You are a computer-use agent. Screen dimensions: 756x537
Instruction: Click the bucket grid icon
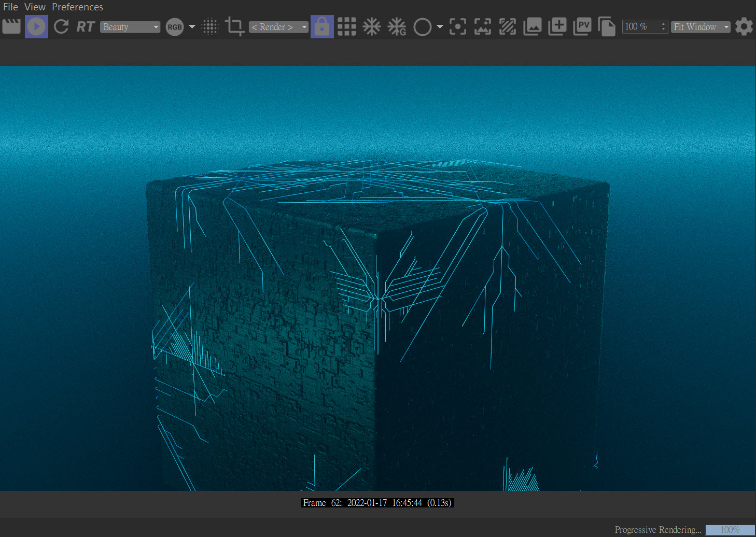click(x=347, y=26)
